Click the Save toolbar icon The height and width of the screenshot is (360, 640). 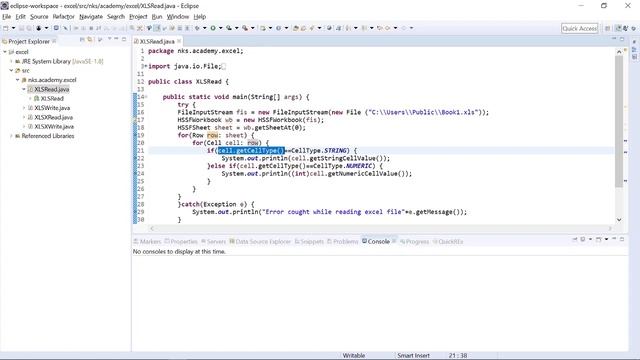click(x=21, y=28)
